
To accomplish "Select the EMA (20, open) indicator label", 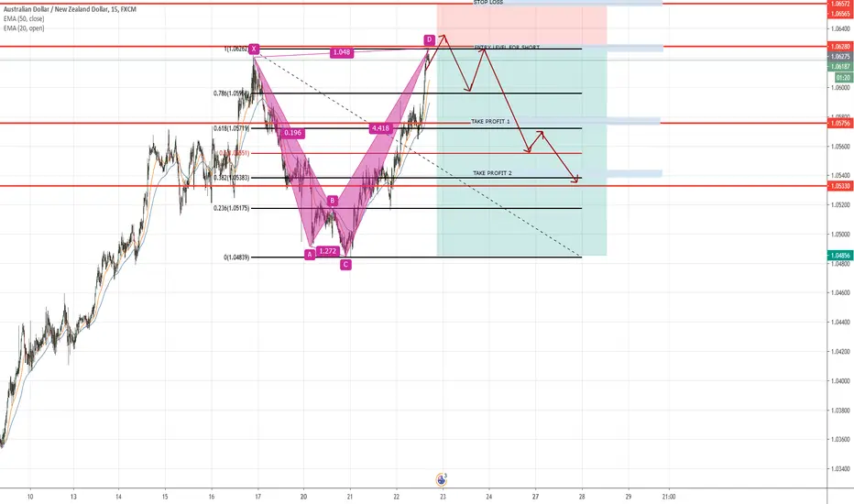I will click(x=24, y=27).
